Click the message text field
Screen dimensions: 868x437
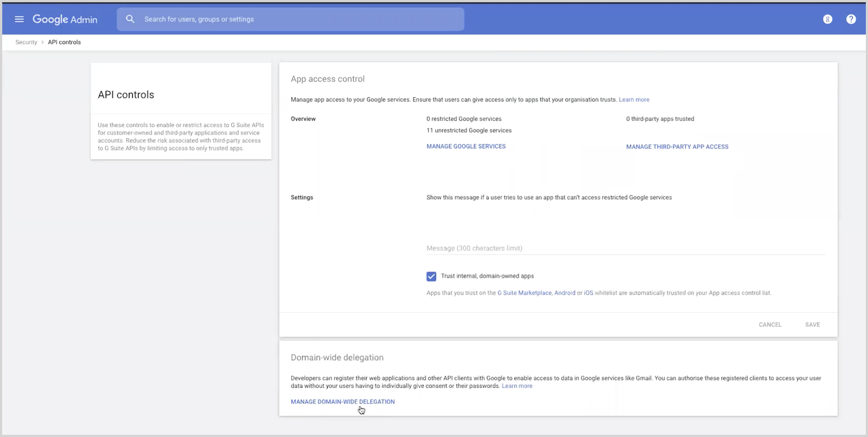[x=625, y=248]
